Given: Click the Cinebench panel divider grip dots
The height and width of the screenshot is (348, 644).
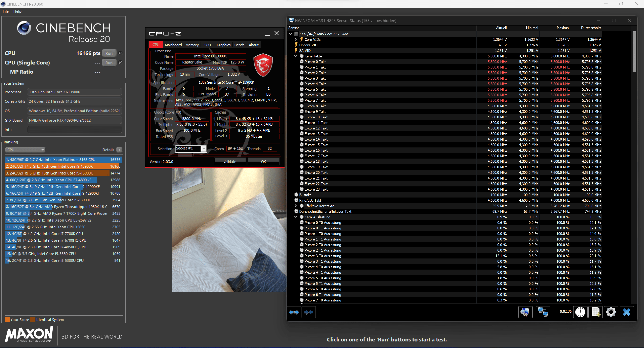Looking at the screenshot, I should tap(128, 181).
